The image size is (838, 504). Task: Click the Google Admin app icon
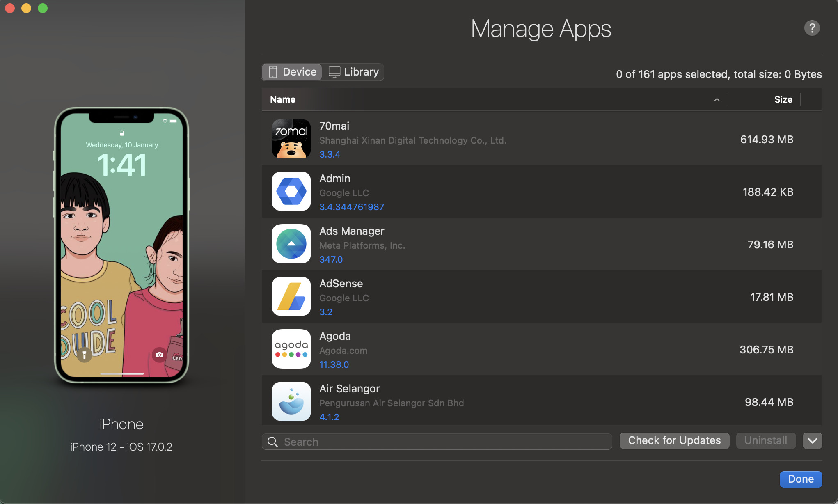[x=291, y=191]
